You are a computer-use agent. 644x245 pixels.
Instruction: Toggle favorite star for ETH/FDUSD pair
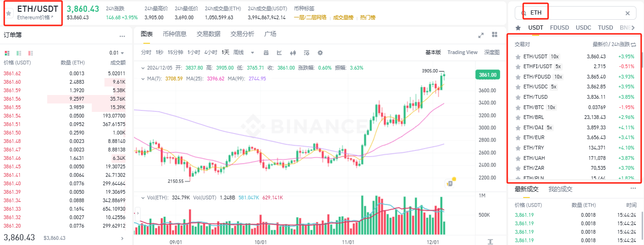[x=518, y=77]
